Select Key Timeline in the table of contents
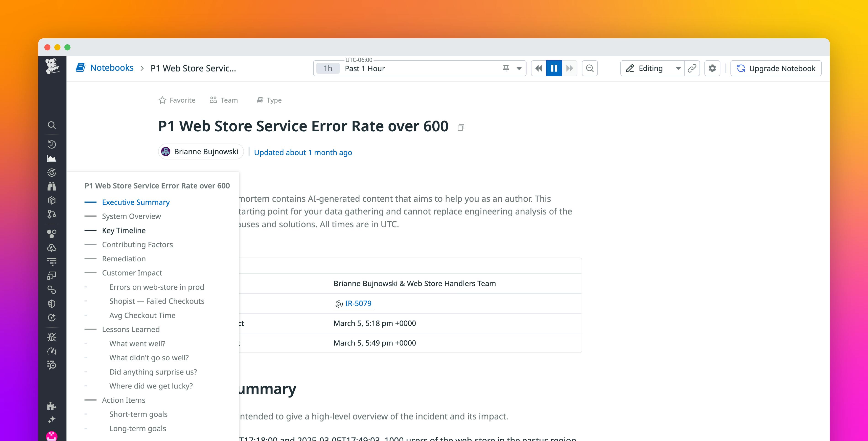The image size is (868, 441). (124, 230)
